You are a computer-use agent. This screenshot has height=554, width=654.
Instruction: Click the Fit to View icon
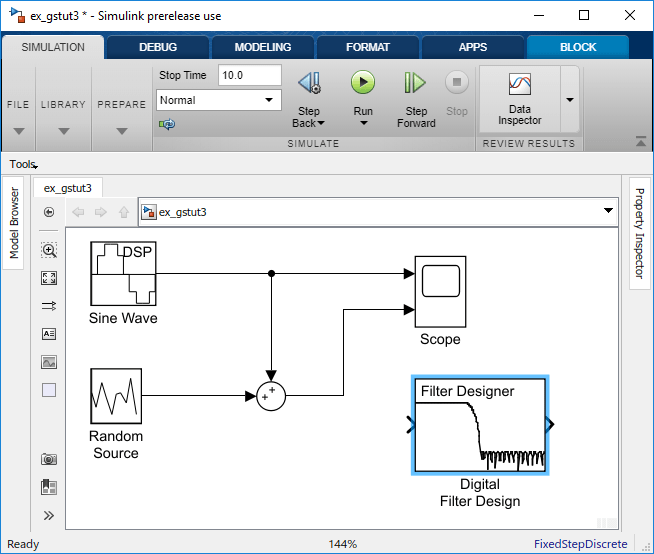point(49,278)
